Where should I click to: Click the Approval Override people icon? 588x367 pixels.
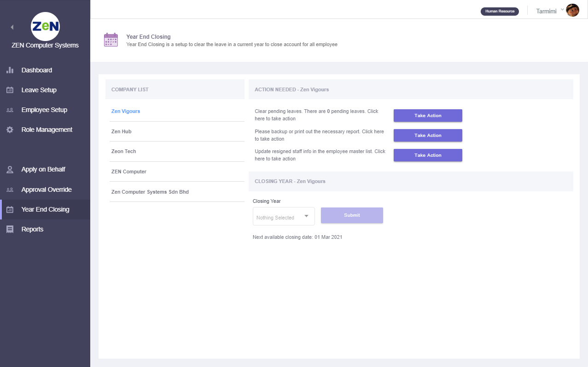pyautogui.click(x=10, y=189)
